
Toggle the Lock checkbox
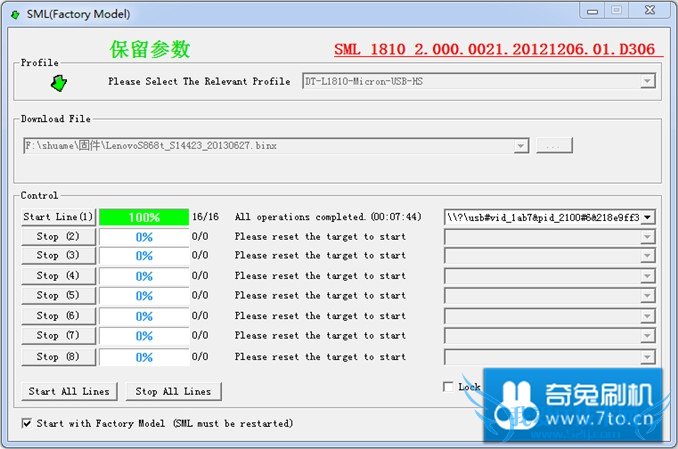tap(448, 386)
